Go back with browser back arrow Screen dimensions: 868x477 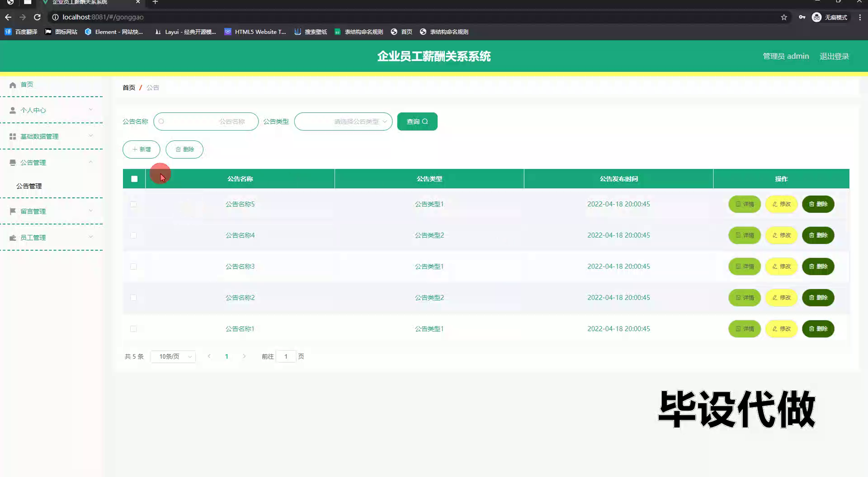click(8, 17)
